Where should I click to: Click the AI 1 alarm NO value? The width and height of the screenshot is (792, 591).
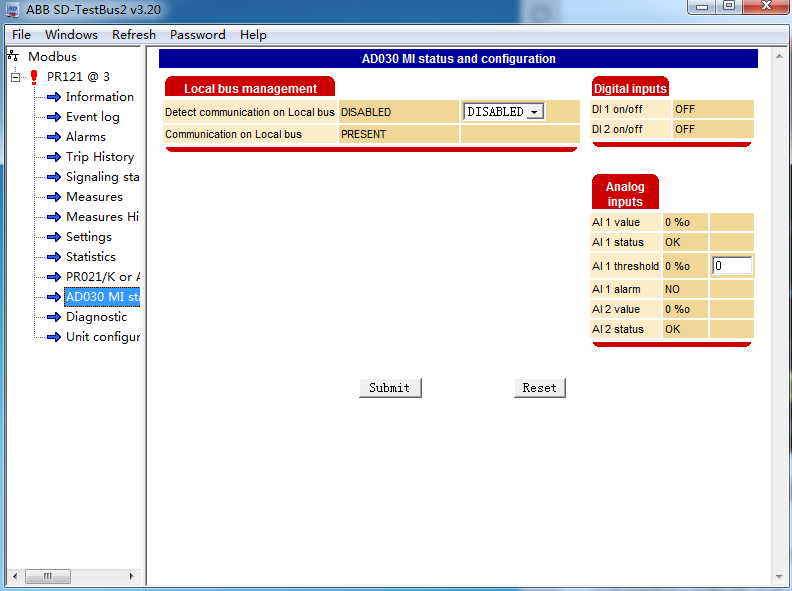672,289
